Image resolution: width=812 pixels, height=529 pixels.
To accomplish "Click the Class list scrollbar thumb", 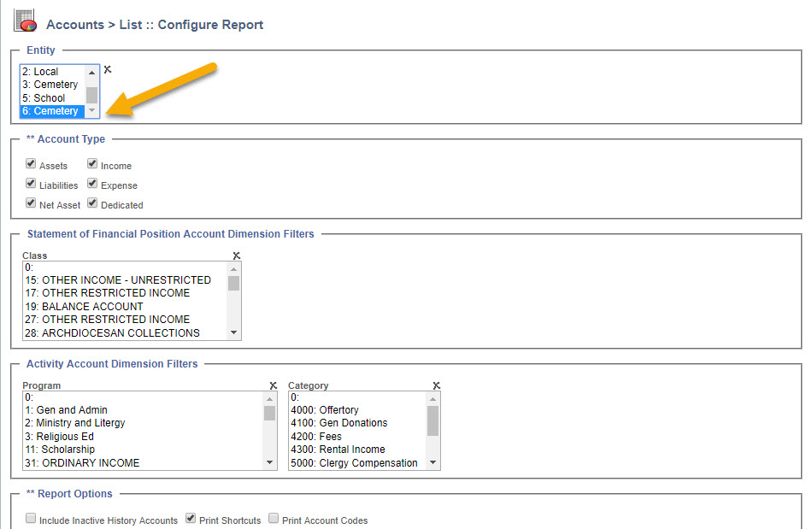I will [233, 283].
